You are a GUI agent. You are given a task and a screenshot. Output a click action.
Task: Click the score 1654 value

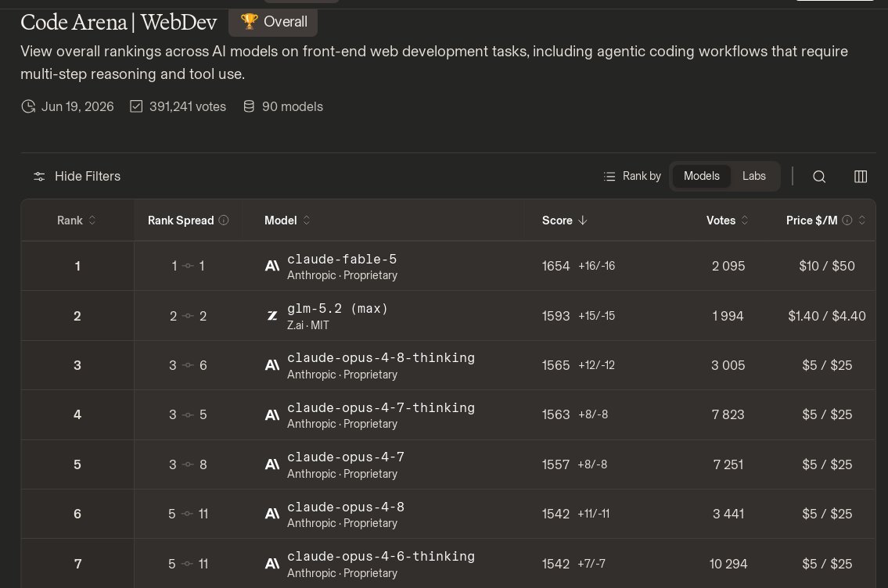[x=555, y=266]
